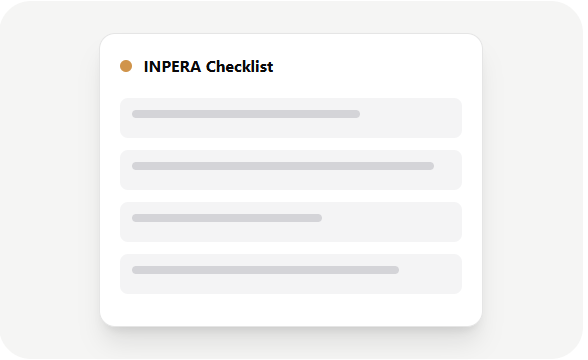Image resolution: width=588 pixels, height=360 pixels.
Task: Click empty space right of fourth row's bar
Action: click(430, 274)
